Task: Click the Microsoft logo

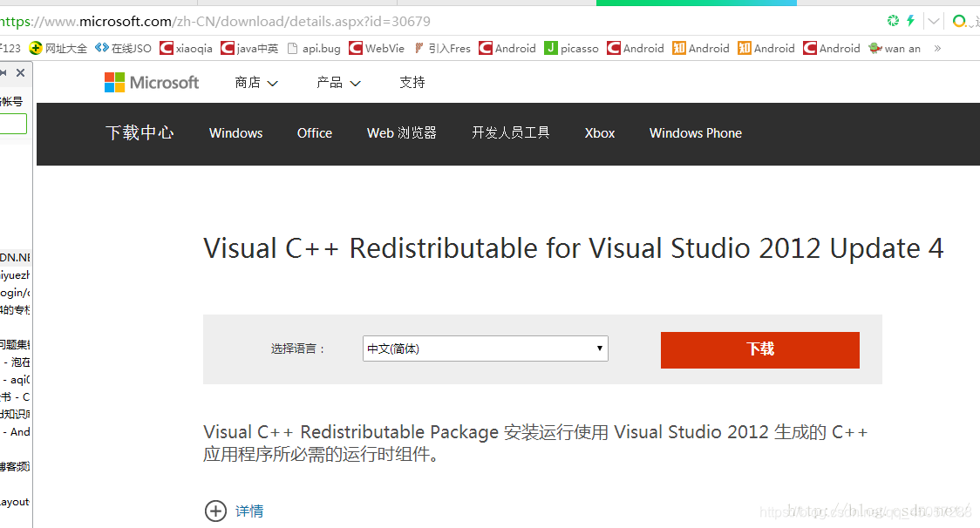Action: point(152,83)
